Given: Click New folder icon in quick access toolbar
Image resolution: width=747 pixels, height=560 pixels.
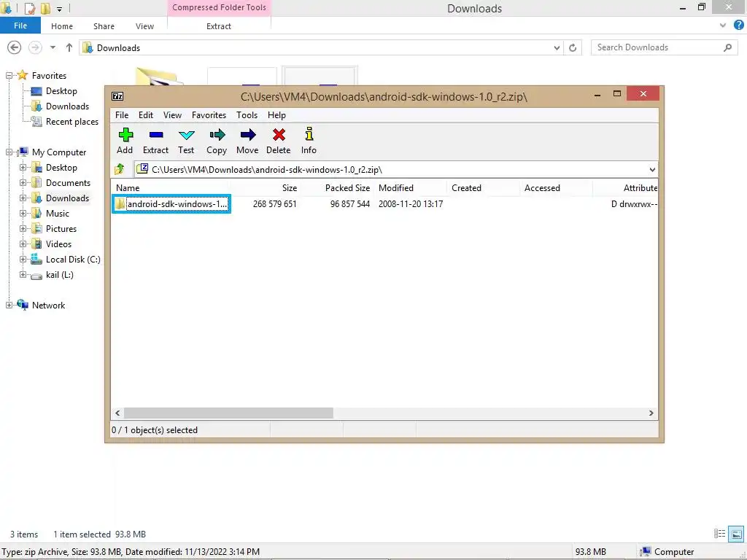Looking at the screenshot, I should [46, 8].
